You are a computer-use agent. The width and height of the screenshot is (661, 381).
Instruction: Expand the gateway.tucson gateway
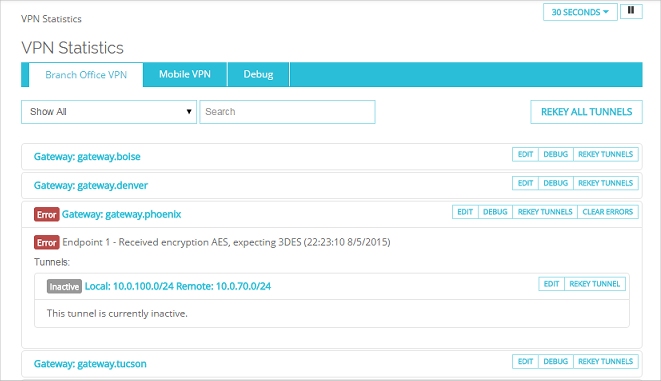pos(90,364)
